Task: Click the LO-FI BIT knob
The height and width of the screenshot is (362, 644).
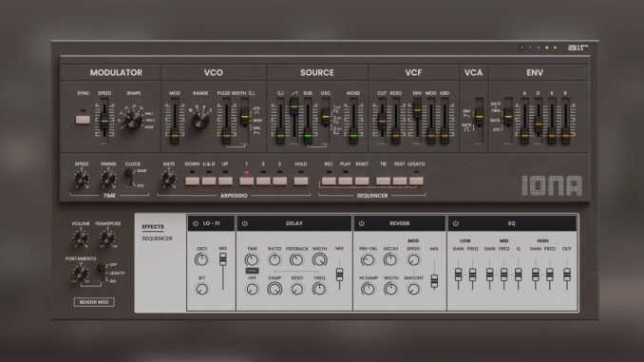Action: pyautogui.click(x=201, y=289)
